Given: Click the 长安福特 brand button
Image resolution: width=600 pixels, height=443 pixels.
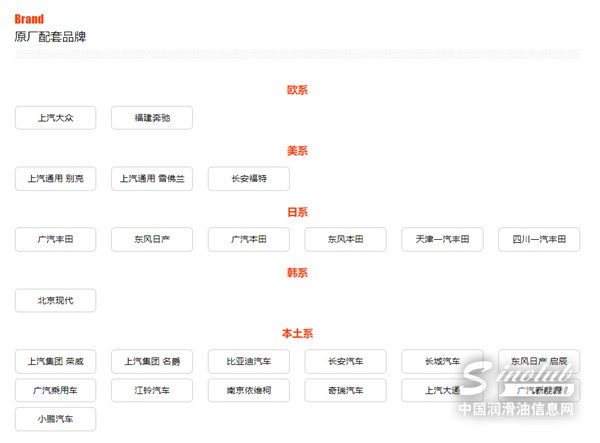Looking at the screenshot, I should click(x=249, y=179).
